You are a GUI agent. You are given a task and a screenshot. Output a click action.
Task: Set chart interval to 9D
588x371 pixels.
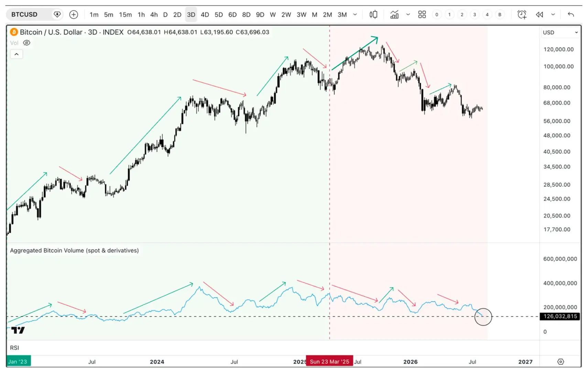point(260,15)
